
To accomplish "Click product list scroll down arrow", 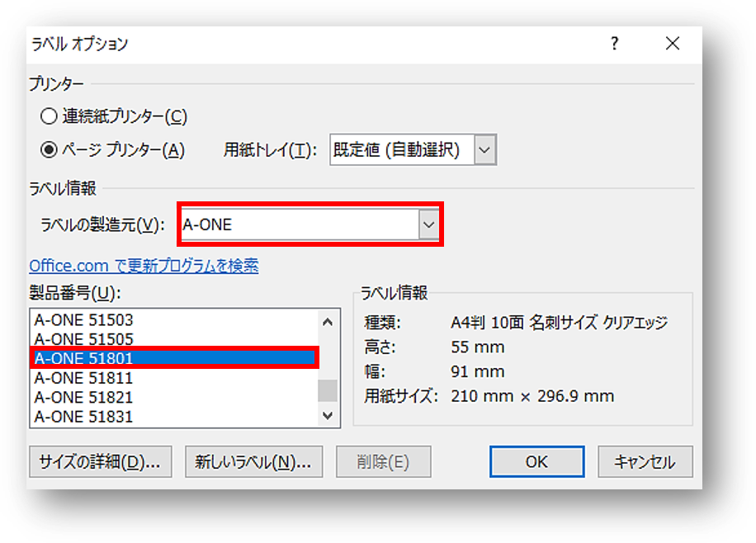I will (x=328, y=415).
